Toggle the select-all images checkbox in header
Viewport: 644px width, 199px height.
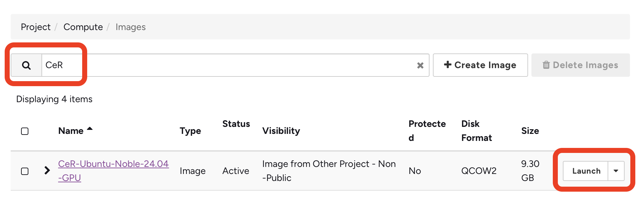[25, 131]
